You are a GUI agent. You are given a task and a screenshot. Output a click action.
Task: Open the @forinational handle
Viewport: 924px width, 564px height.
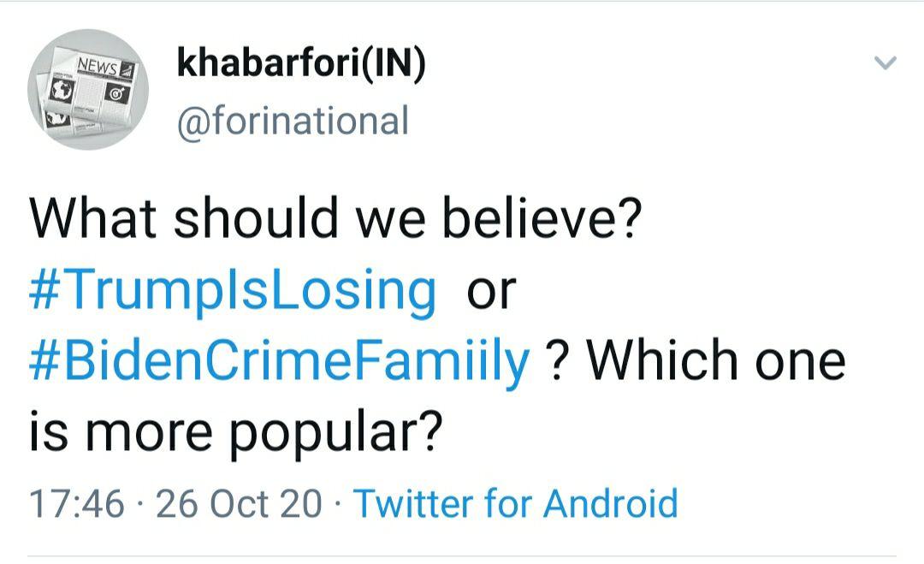[x=293, y=121]
